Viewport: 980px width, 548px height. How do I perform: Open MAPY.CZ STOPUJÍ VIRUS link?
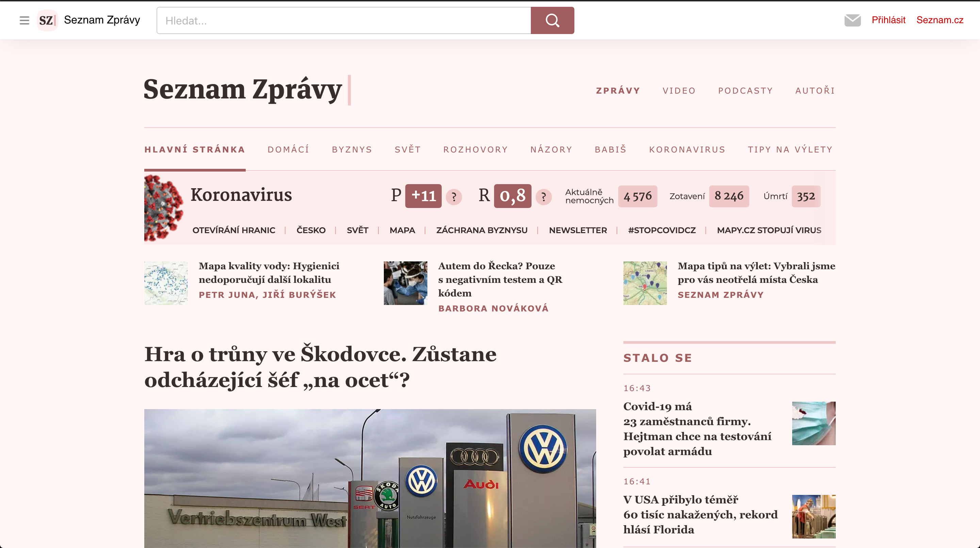pos(769,230)
